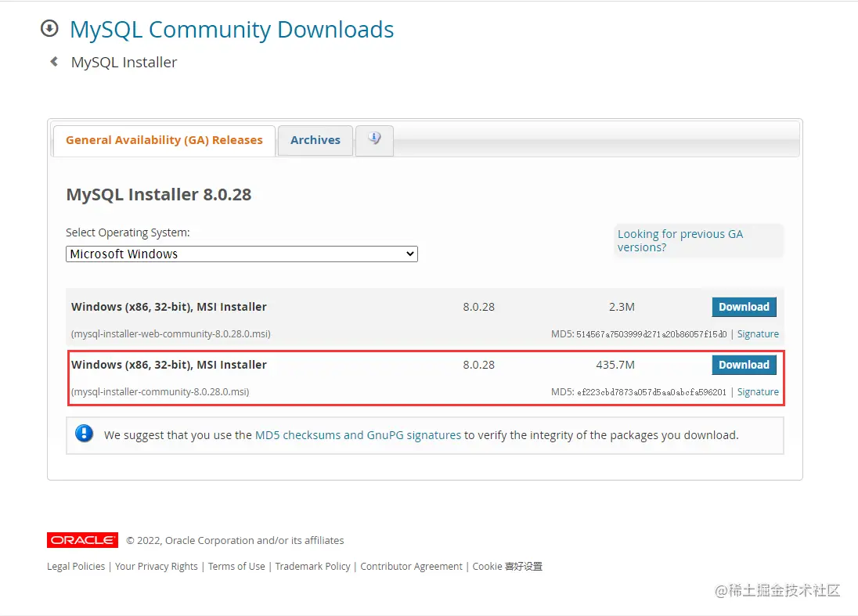Click the blue exclamation notice icon
Viewport: 858px width, 616px height.
[84, 434]
